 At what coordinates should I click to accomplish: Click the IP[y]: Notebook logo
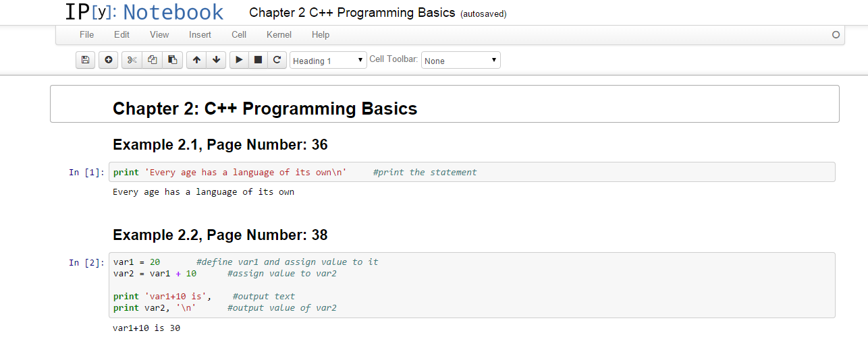pyautogui.click(x=144, y=12)
